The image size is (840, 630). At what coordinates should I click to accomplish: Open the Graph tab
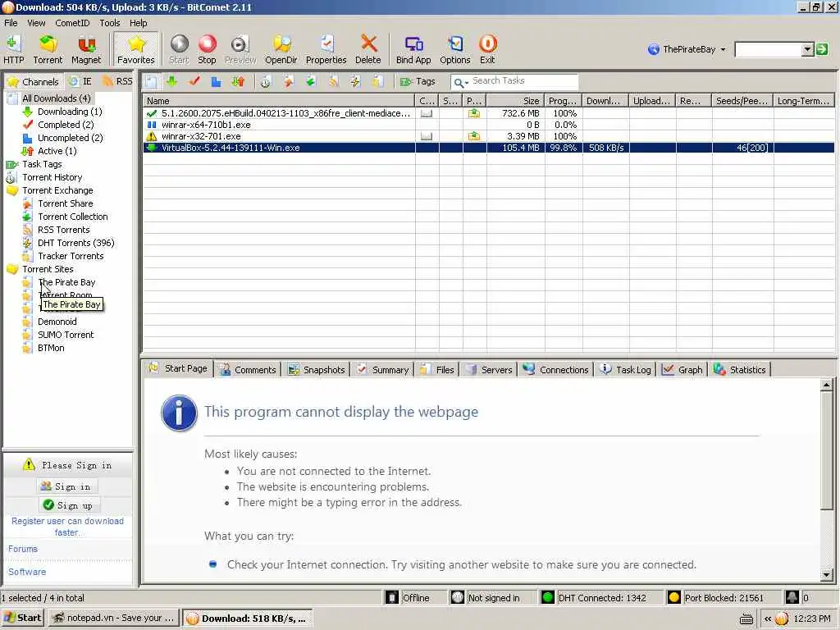click(x=682, y=369)
